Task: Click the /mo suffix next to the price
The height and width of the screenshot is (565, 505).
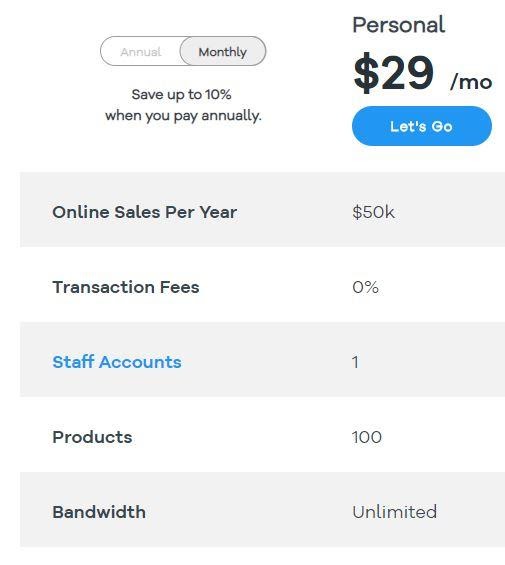Action: point(471,82)
